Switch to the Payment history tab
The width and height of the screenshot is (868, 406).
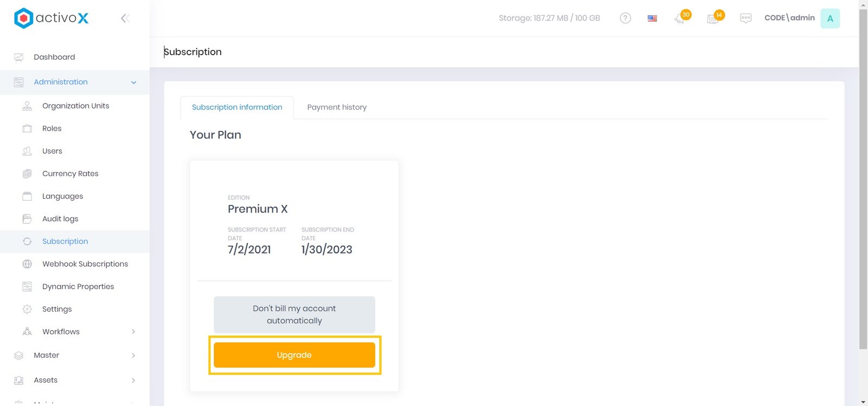pos(336,107)
